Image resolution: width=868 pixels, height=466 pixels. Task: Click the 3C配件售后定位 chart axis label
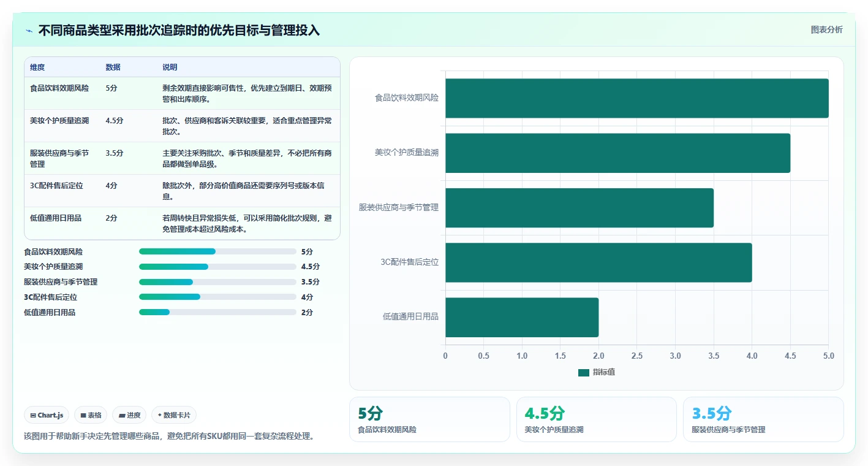(x=410, y=262)
